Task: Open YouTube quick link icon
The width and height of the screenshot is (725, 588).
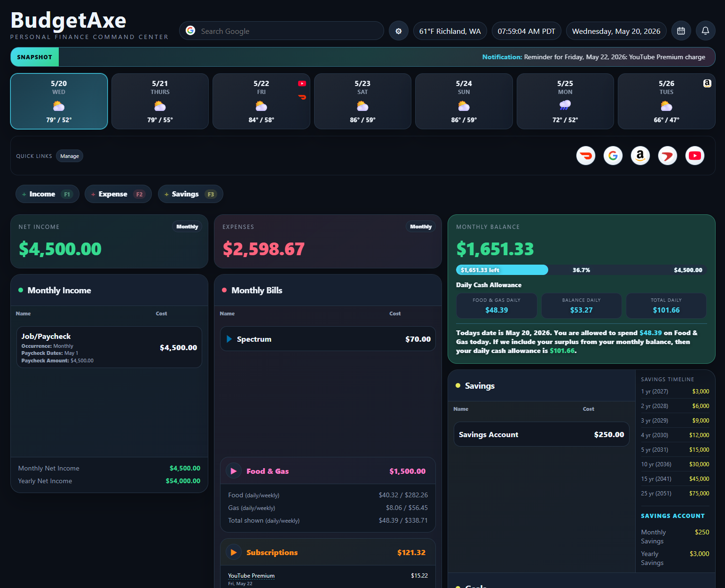Action: (695, 156)
